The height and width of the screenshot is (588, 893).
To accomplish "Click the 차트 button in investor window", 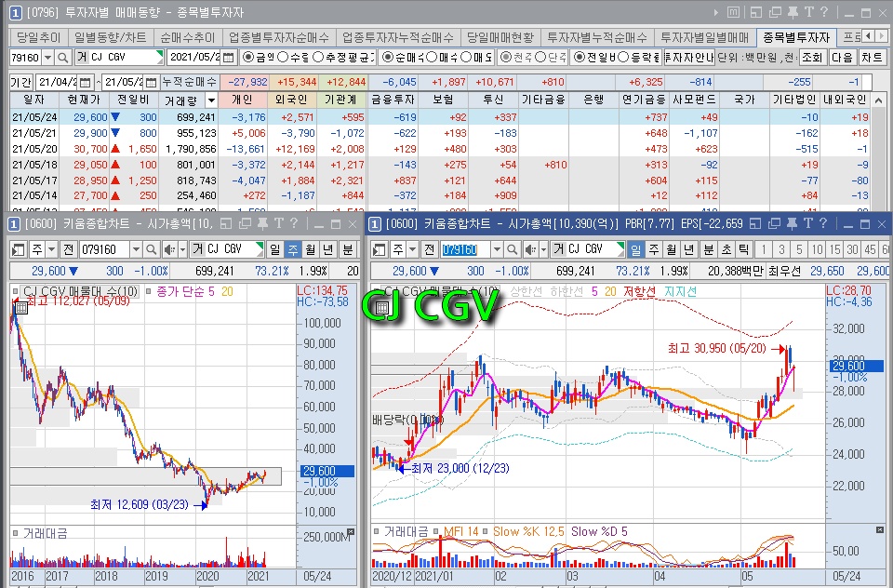I will 872,58.
